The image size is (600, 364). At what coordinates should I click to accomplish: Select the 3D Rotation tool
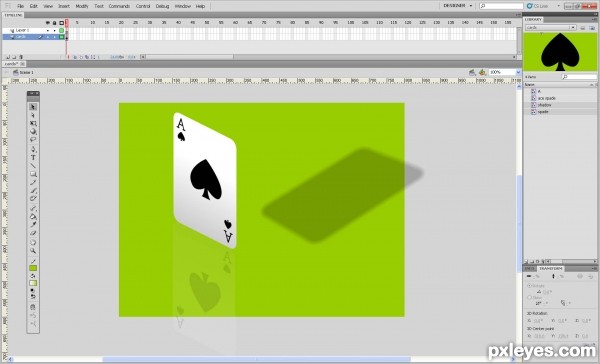point(33,132)
